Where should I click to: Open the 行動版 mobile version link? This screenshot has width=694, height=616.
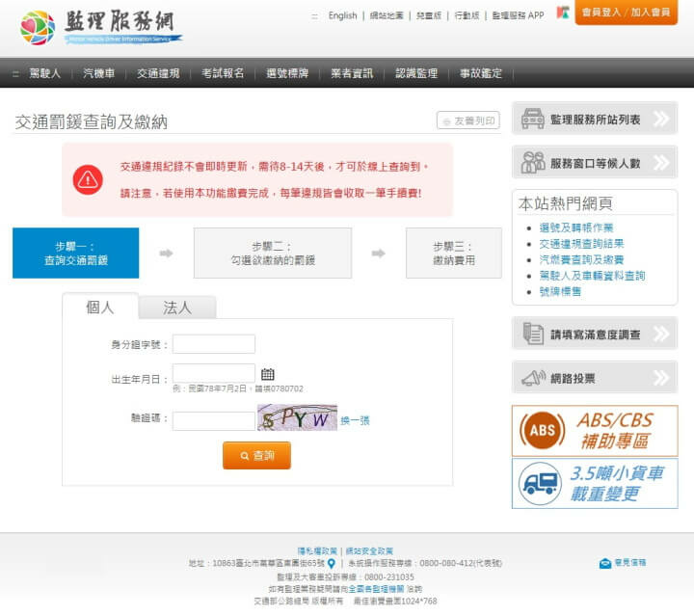467,16
